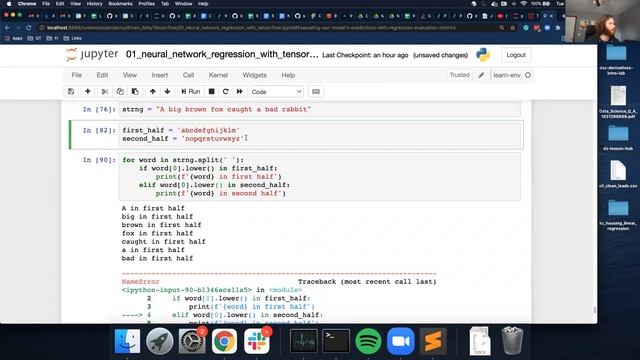640x360 pixels.
Task: Open the Trash in the Dock
Action: 512,341
